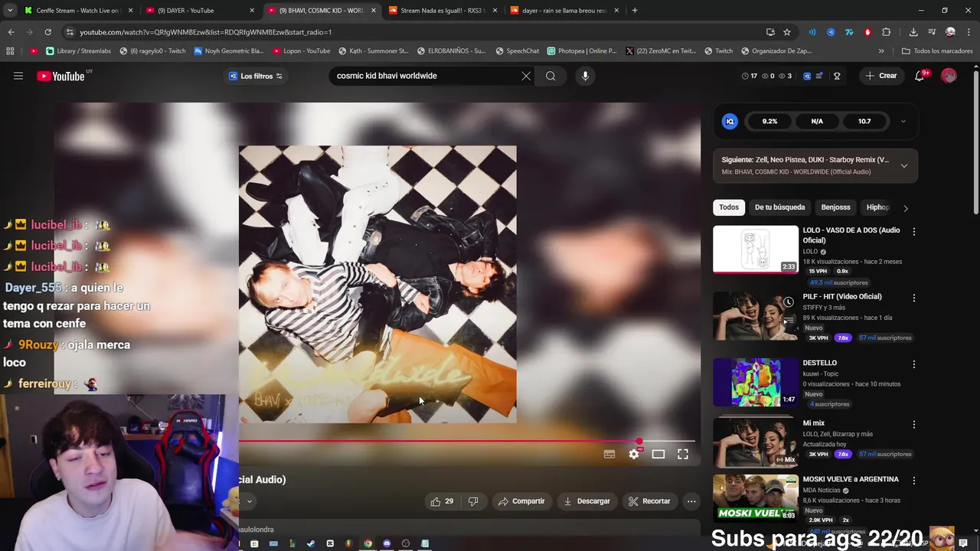Reload the page
980x551 pixels.
(47, 32)
